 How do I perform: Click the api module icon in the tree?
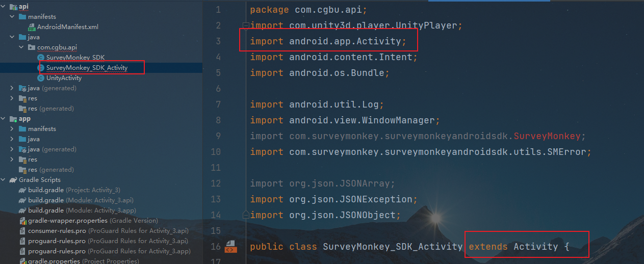(13, 7)
